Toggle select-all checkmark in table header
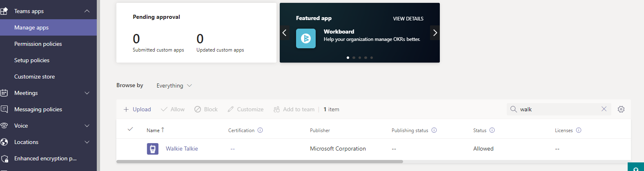 click(130, 129)
